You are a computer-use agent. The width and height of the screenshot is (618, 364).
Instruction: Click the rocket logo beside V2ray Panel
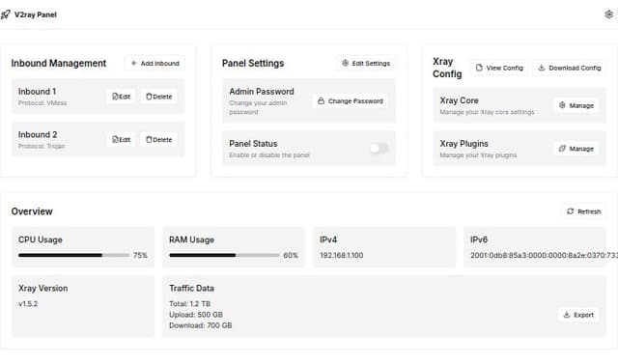coord(6,14)
